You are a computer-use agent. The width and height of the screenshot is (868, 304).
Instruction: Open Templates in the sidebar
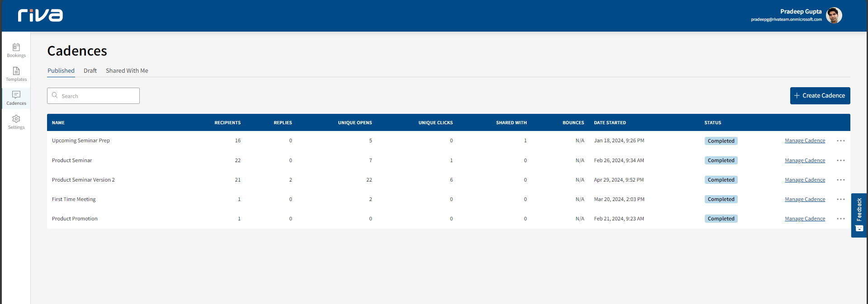16,74
